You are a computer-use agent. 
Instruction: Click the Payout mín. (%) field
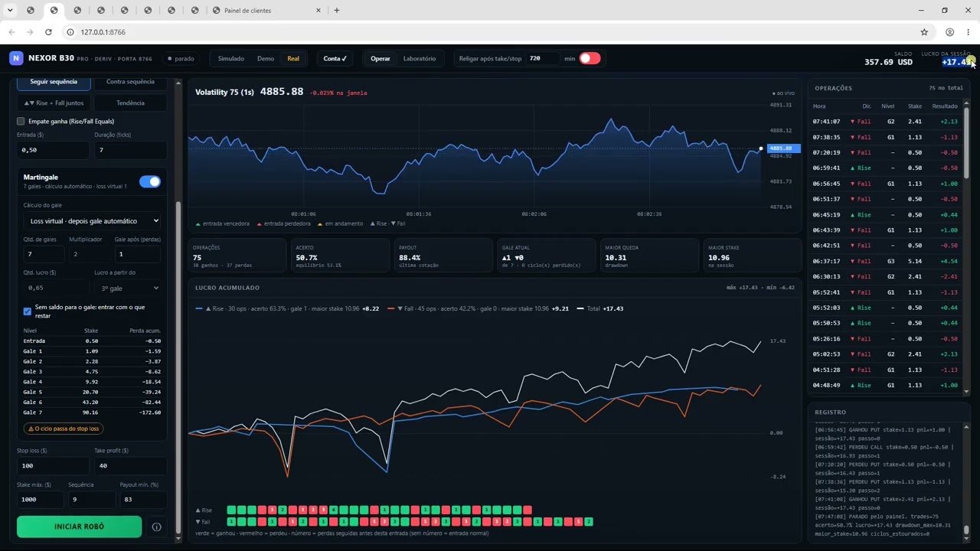point(143,499)
